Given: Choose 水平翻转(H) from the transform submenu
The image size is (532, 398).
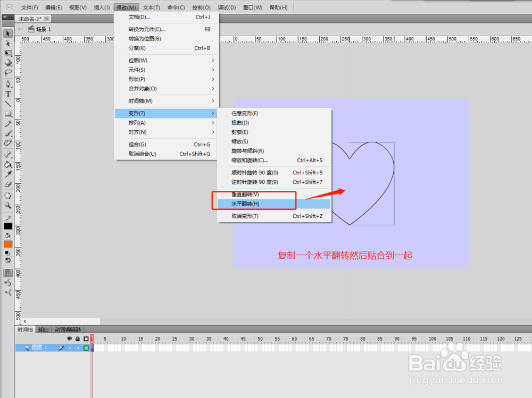Looking at the screenshot, I should (274, 204).
